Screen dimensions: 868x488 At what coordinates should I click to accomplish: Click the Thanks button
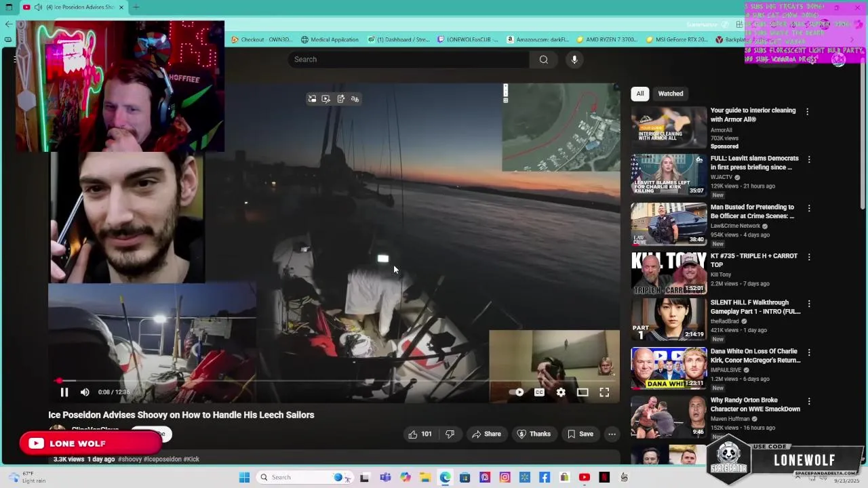point(534,434)
